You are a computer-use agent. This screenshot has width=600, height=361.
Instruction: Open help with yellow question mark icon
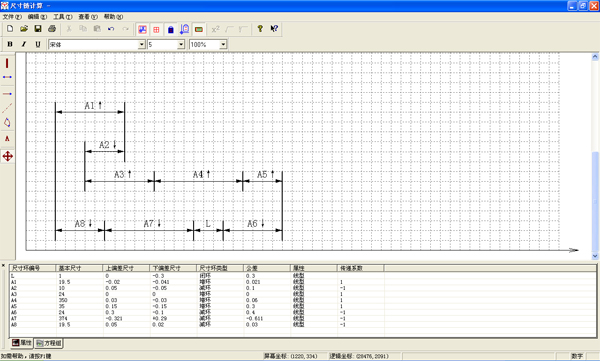click(260, 29)
